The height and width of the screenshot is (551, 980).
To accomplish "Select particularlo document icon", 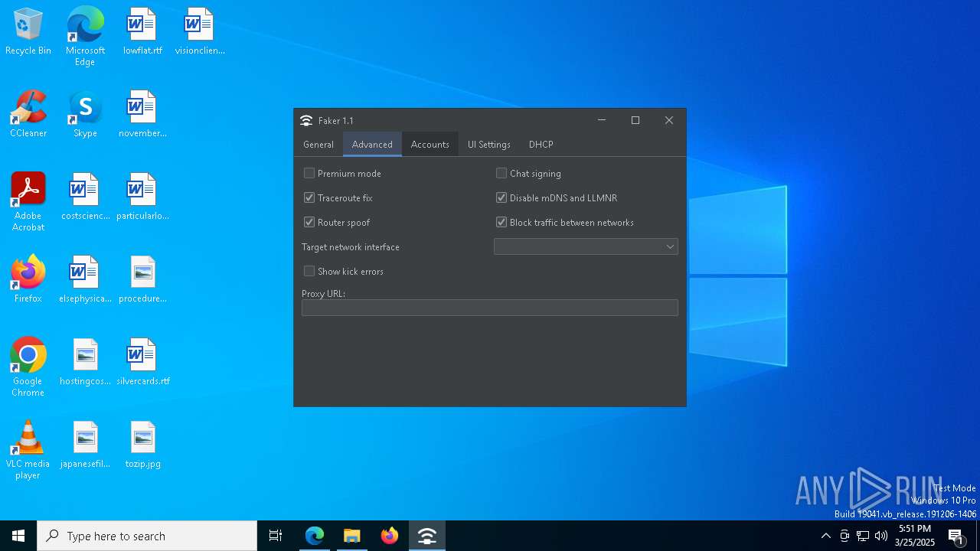I will 142,197.
